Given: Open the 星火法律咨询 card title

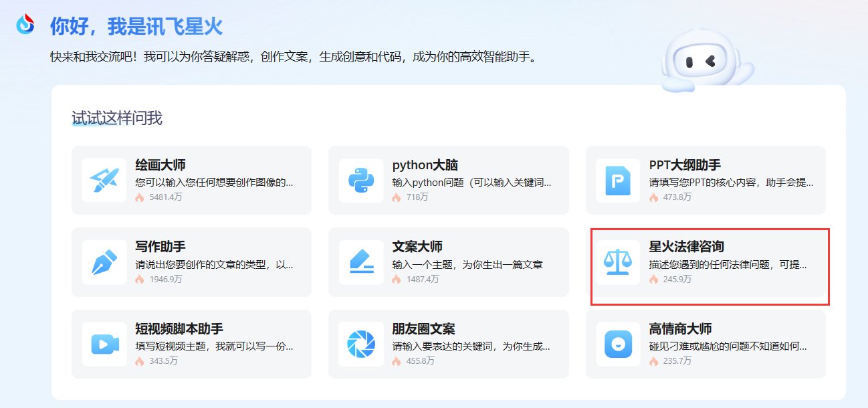Looking at the screenshot, I should 686,247.
